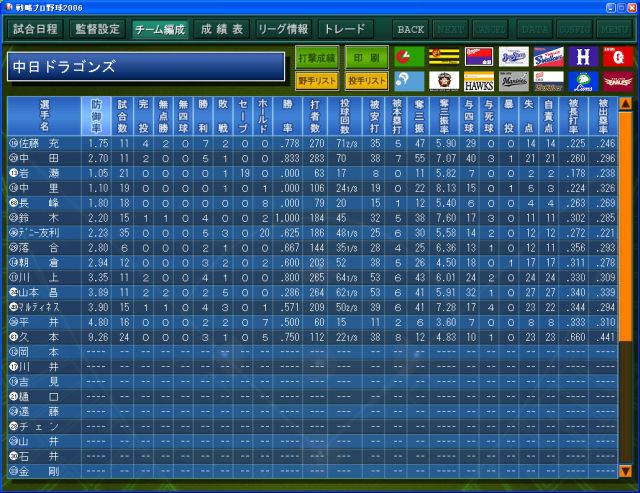Select player row 朝倉
Viewport: 640px width, 493px height.
coord(312,262)
